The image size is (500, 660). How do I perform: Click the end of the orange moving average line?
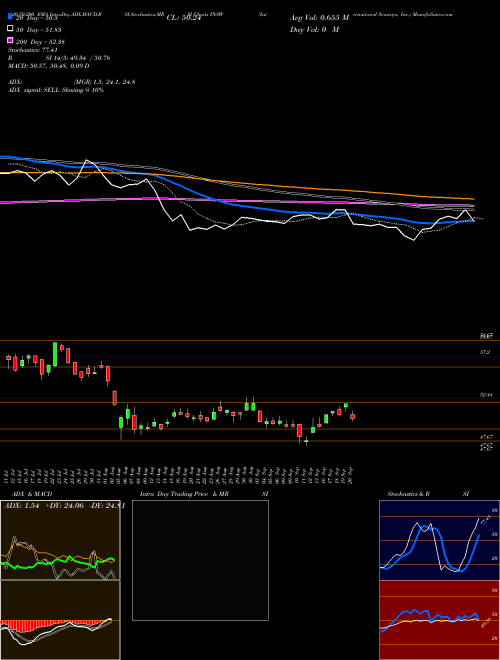pyautogui.click(x=473, y=199)
